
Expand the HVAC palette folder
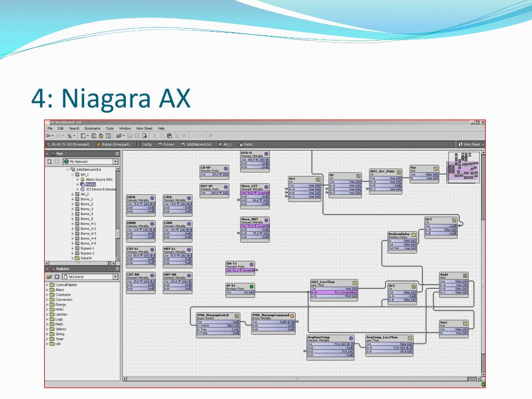tap(47, 310)
